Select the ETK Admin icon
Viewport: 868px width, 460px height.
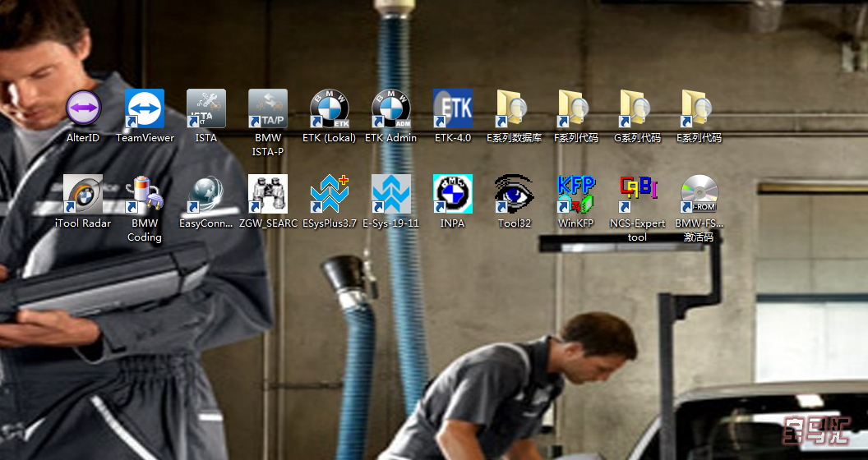click(x=390, y=108)
